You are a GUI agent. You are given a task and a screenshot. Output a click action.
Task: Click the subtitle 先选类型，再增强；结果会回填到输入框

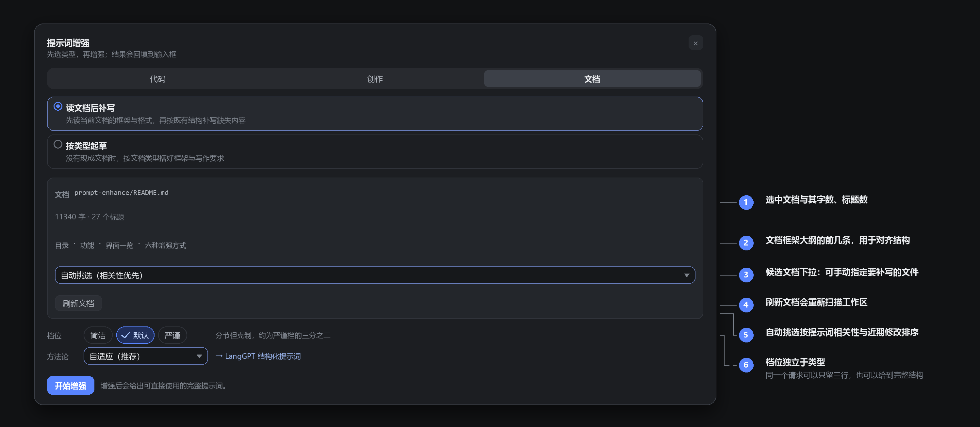coord(111,54)
